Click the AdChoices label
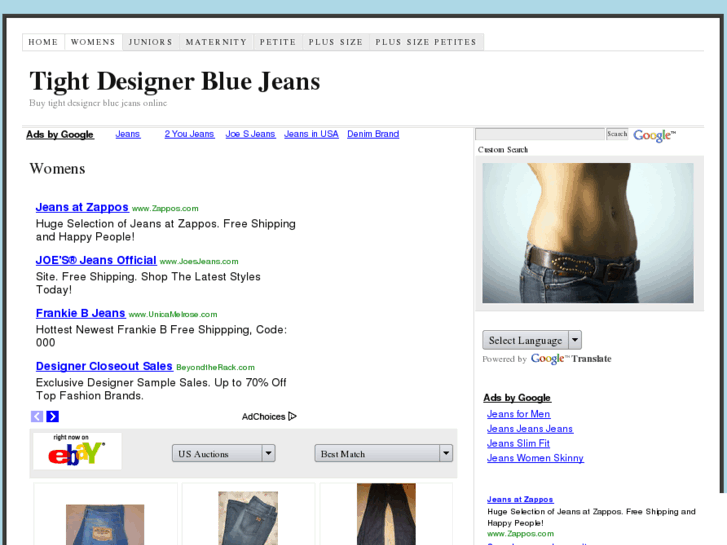 pos(263,417)
